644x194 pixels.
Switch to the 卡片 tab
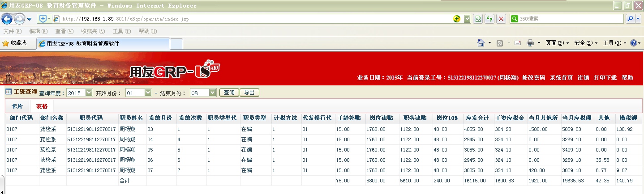(17, 106)
